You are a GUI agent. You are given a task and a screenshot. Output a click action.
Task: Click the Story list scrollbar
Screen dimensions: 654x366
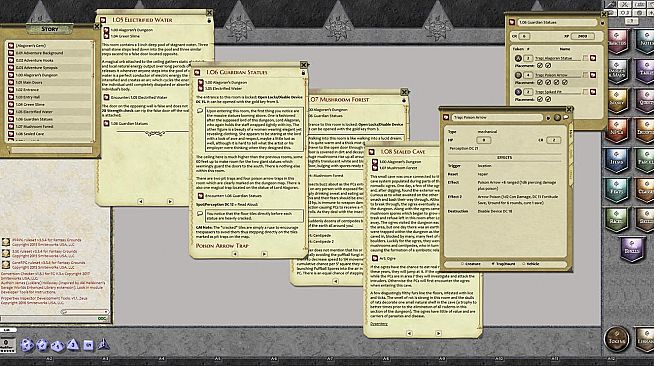93,91
